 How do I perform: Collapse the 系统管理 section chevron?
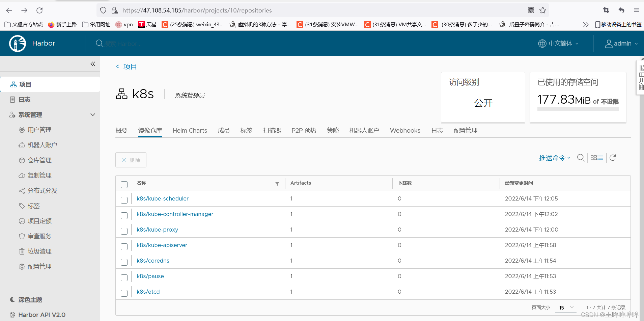[92, 114]
